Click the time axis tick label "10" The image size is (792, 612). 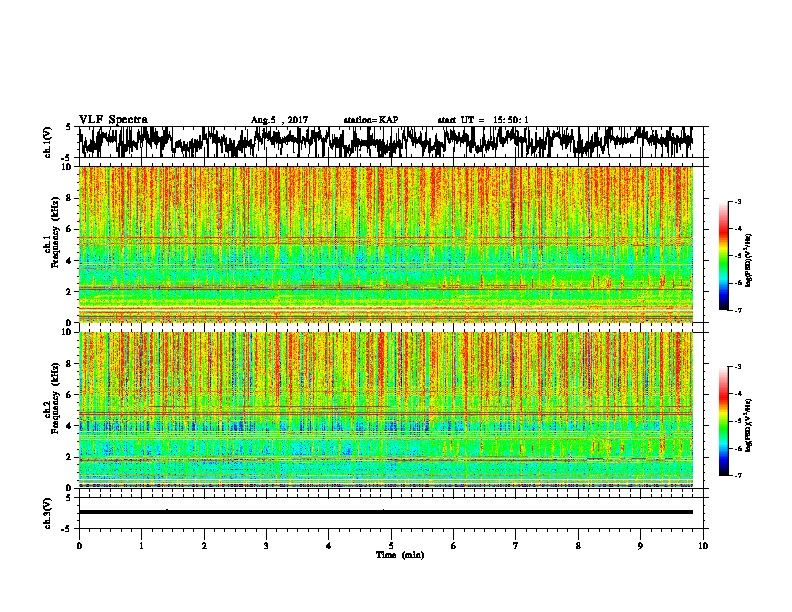click(x=703, y=546)
